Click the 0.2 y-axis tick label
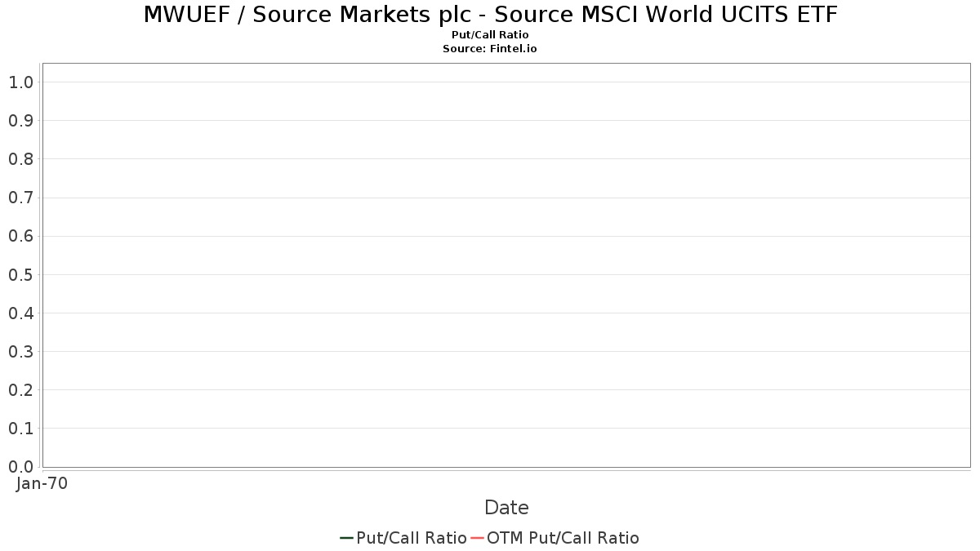The image size is (980, 551). [20, 390]
